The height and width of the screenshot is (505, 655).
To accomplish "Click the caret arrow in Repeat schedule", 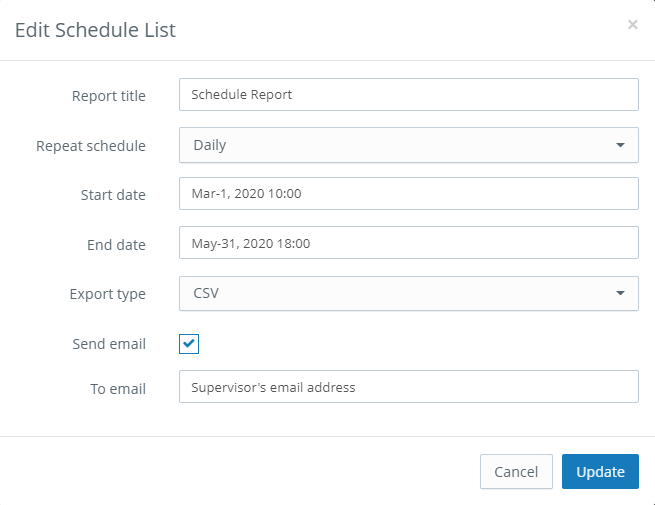I will click(x=620, y=145).
